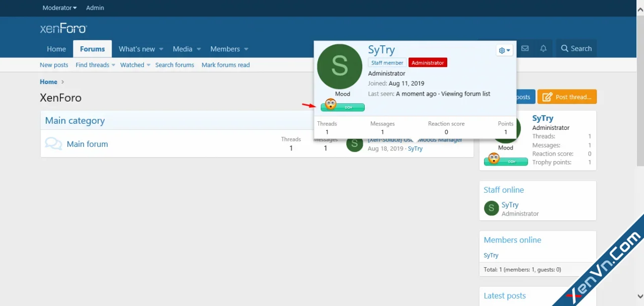This screenshot has height=306, width=644.
Task: Open Latest posts heading
Action: pyautogui.click(x=505, y=296)
